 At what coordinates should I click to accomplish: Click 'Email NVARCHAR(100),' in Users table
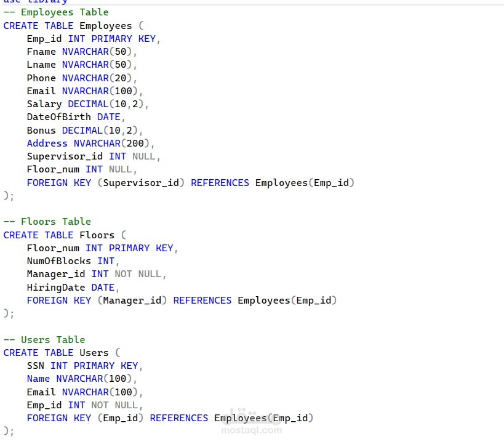85,392
